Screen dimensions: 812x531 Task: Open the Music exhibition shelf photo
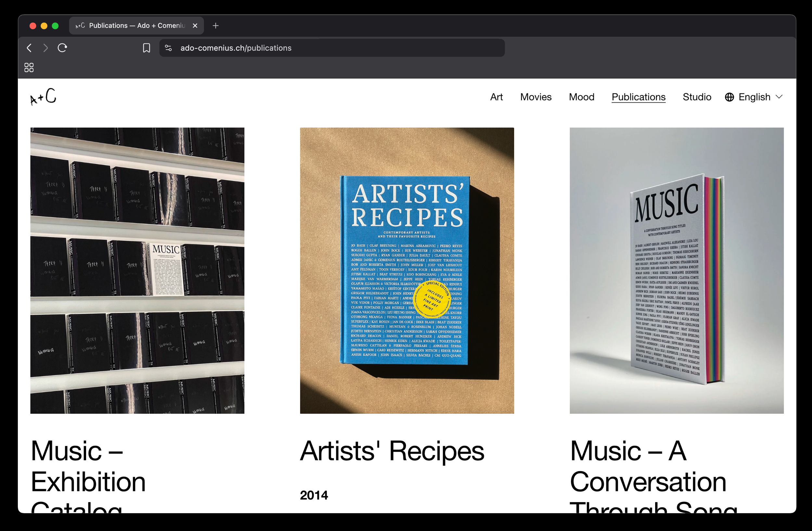[x=137, y=271]
